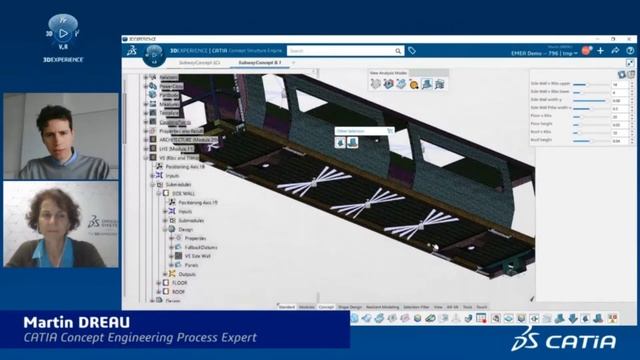This screenshot has width=640, height=360.
Task: Click the green curved shape icon in bottom toolbar
Action: (430, 318)
